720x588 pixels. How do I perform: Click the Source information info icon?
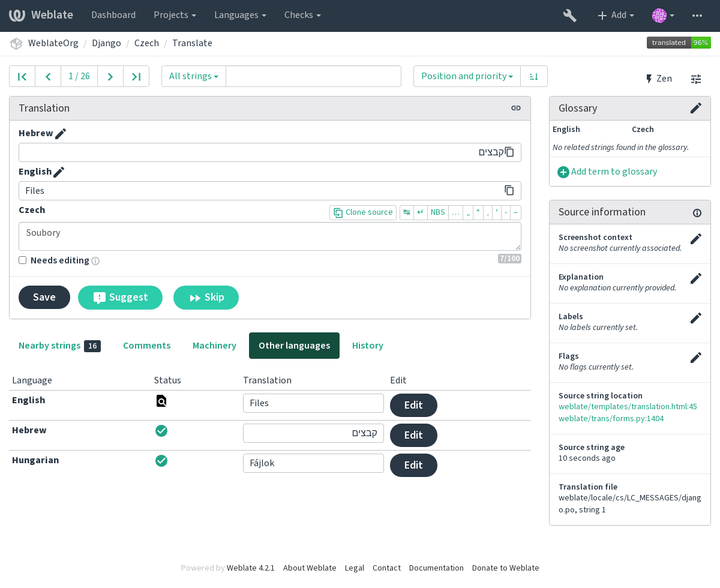[x=697, y=212]
